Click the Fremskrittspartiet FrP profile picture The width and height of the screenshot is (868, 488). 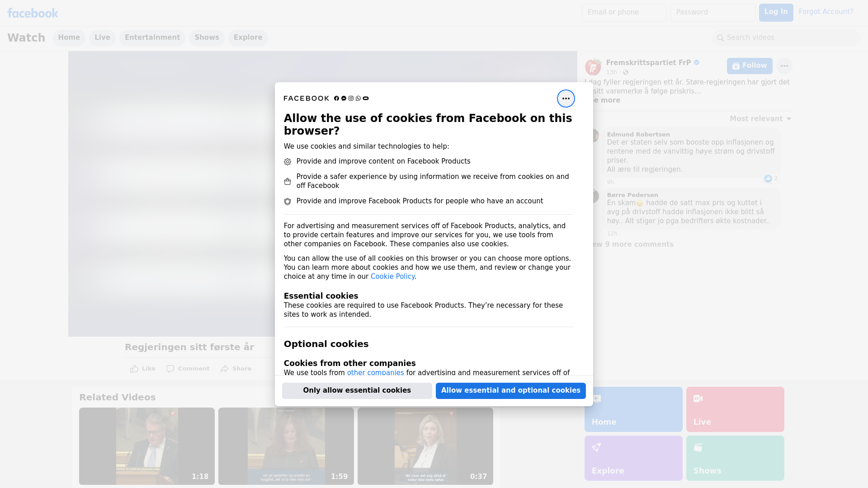593,67
